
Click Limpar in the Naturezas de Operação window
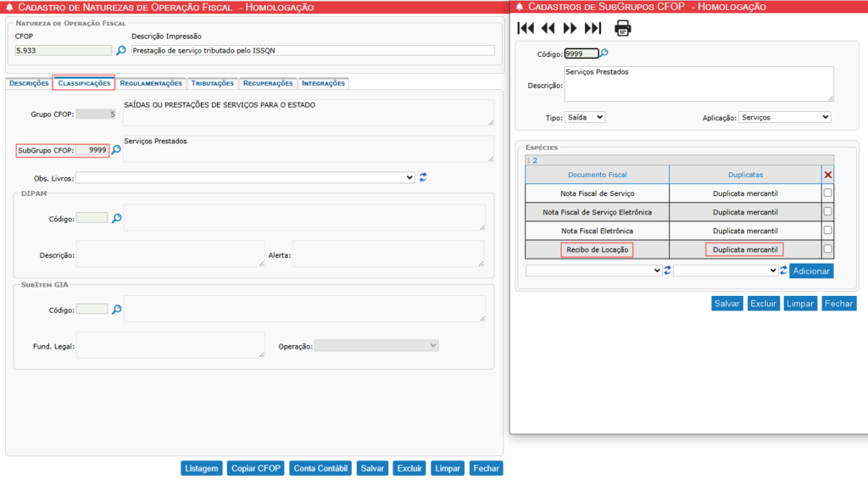448,468
